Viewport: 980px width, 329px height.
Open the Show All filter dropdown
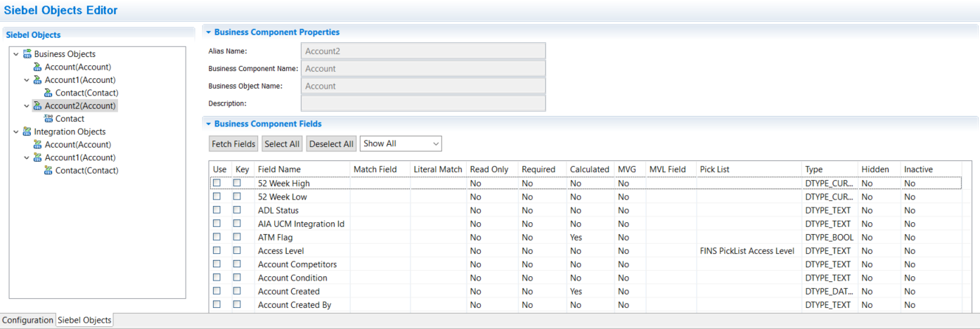pyautogui.click(x=401, y=143)
